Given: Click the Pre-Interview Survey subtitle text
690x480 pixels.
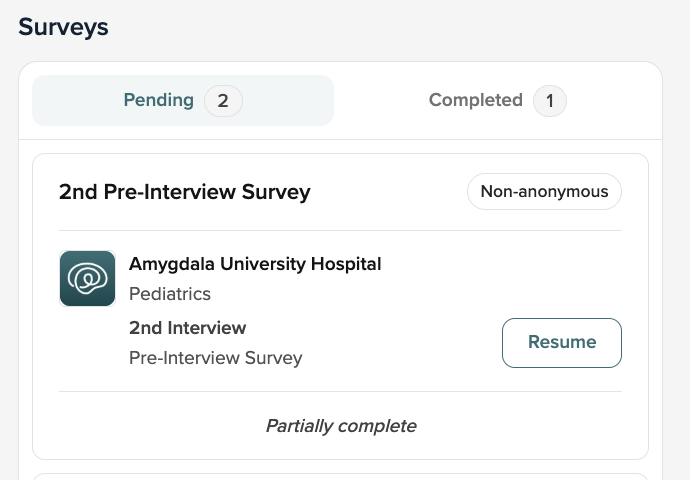Looking at the screenshot, I should click(x=216, y=358).
